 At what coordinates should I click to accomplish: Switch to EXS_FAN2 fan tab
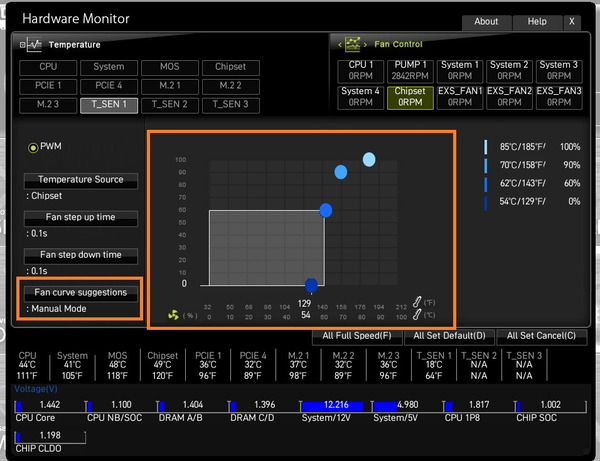[509, 98]
